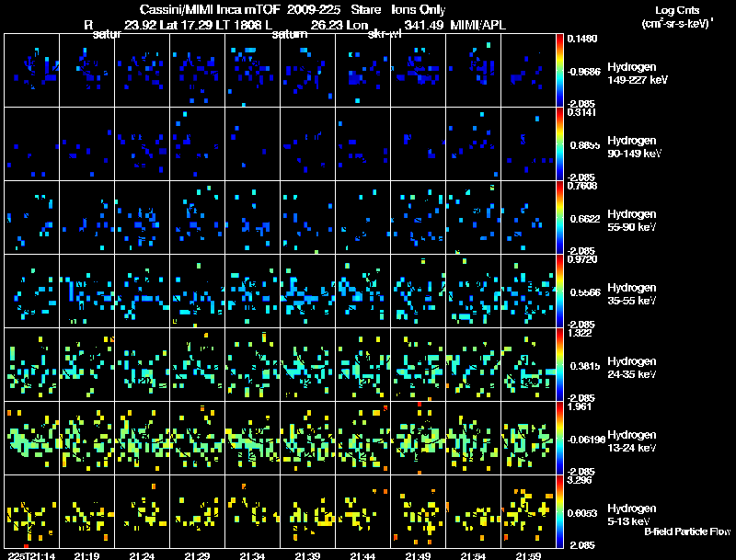Image resolution: width=736 pixels, height=560 pixels.
Task: Click the '1.322' color scale maximum
Action: click(x=580, y=333)
